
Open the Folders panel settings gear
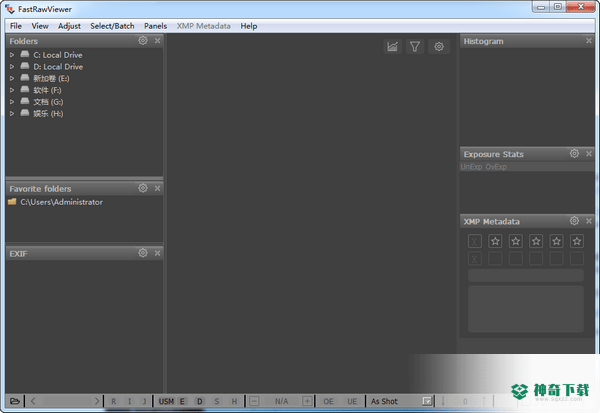143,41
